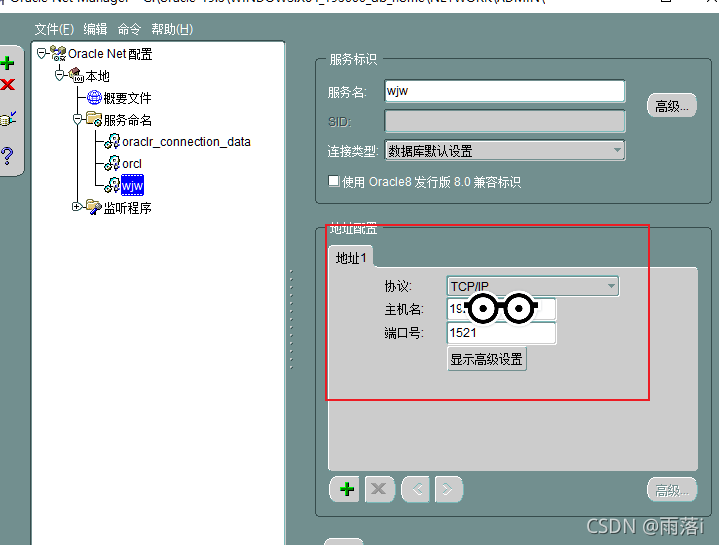
Task: Click the disabled SID input field
Action: [505, 121]
